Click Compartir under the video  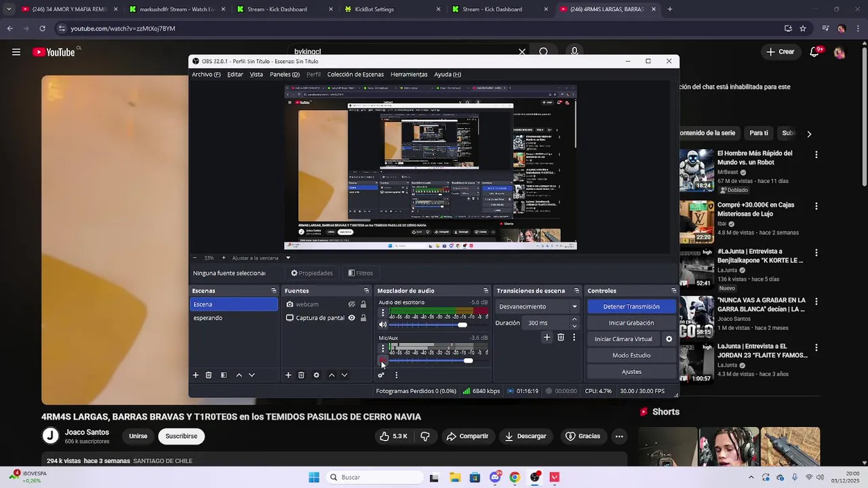(467, 436)
